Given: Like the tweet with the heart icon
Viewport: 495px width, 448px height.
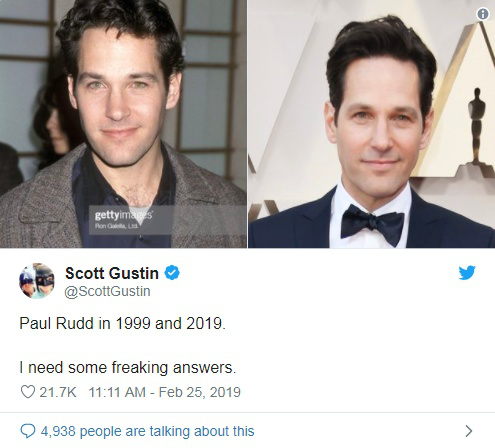Looking at the screenshot, I should click(28, 392).
